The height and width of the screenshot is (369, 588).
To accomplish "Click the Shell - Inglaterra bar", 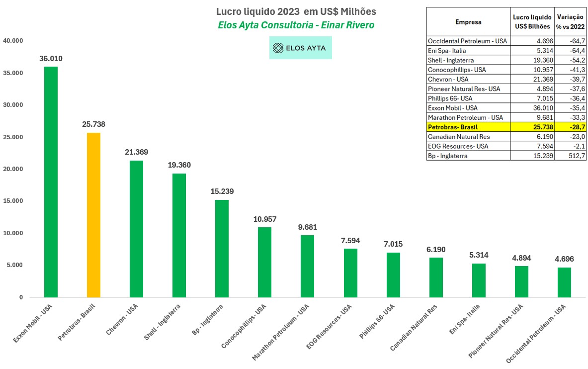I will 179,235.
